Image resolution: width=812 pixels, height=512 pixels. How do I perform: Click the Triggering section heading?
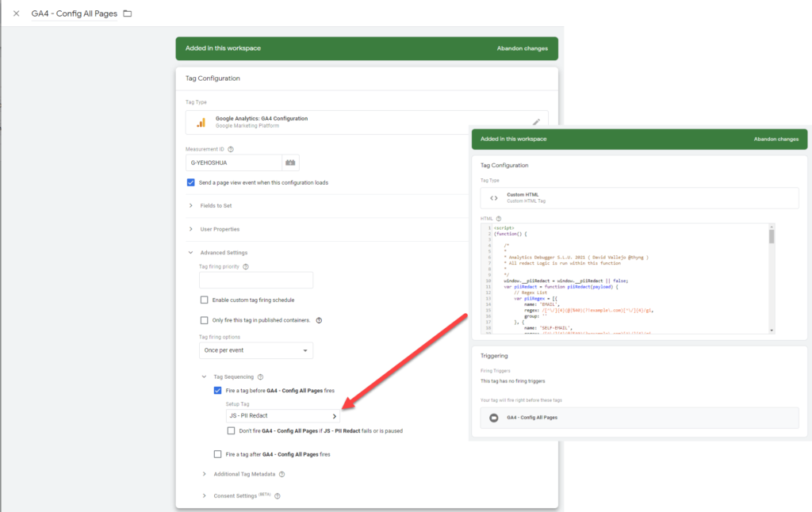tap(494, 356)
